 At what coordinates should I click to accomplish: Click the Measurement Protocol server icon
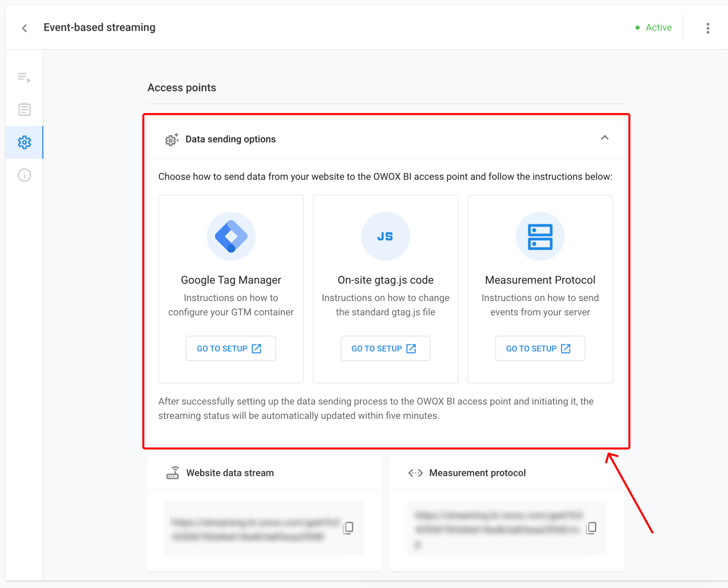click(x=540, y=236)
